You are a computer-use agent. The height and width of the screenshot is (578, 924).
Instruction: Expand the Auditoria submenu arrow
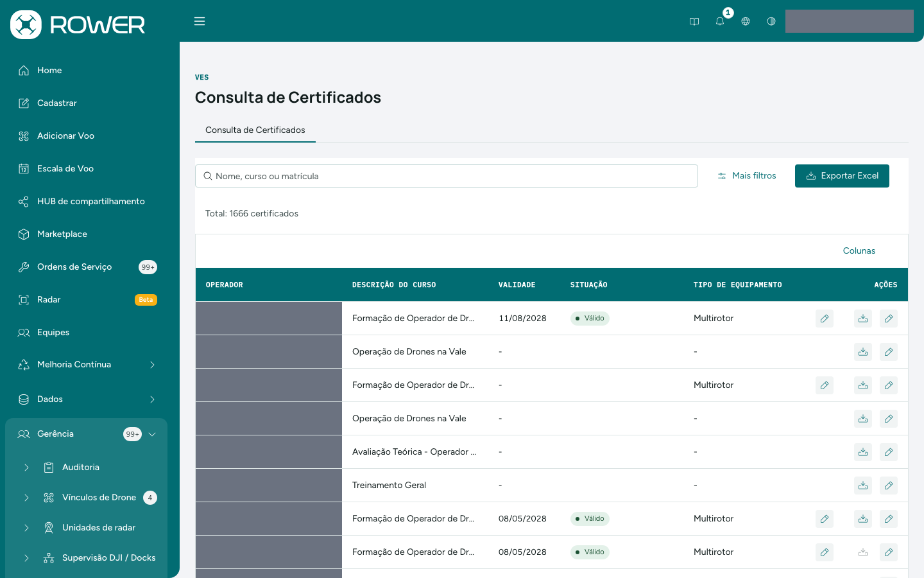click(26, 468)
